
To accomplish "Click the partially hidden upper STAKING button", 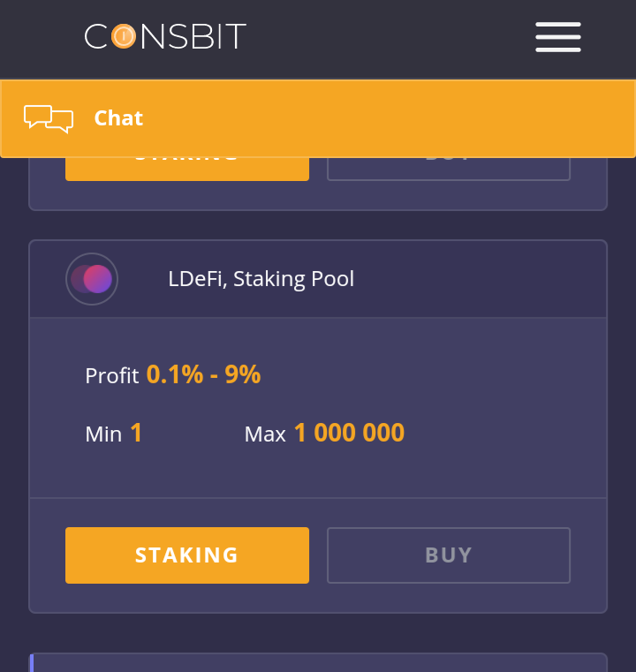I will pos(186,170).
